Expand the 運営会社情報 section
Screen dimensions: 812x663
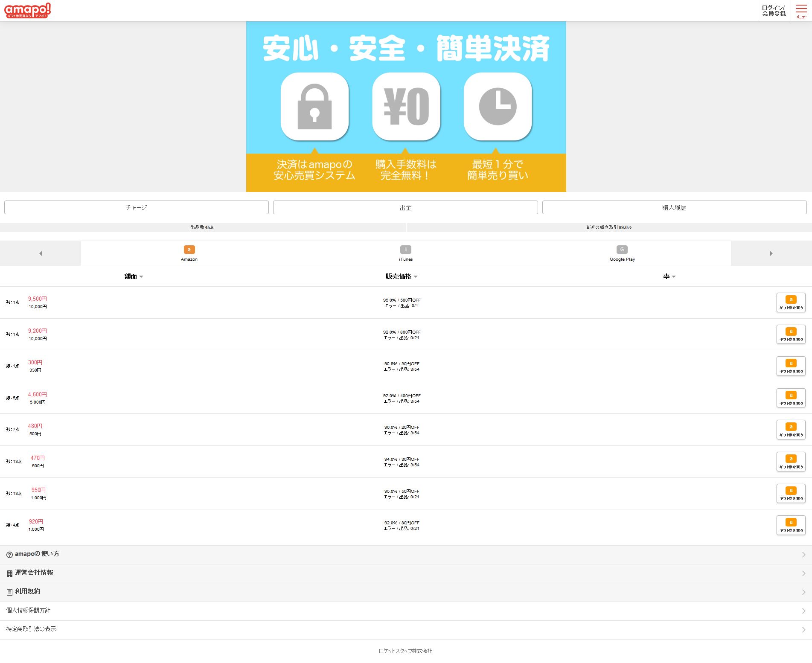[x=406, y=573]
